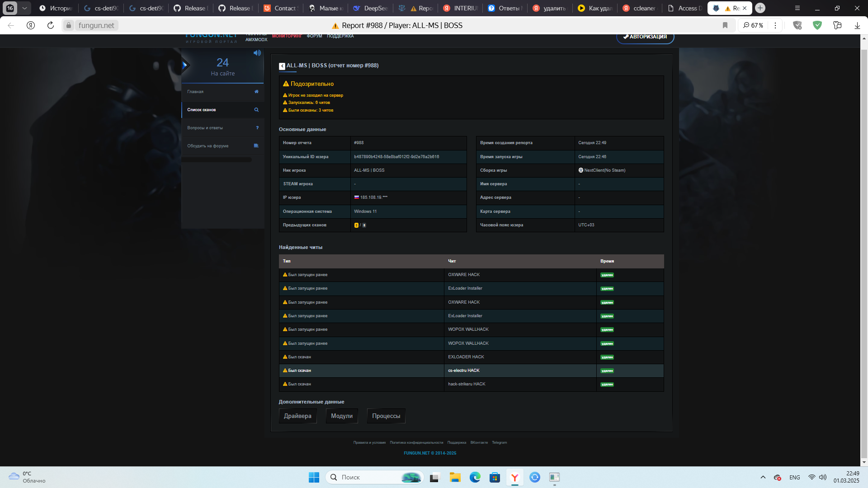Click the Процессы button
This screenshot has width=868, height=488.
(386, 416)
